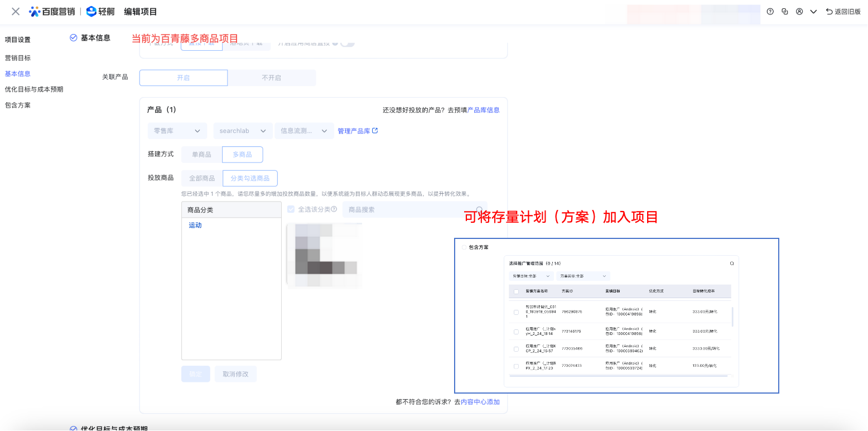Viewport: 868px width, 431px height.
Task: Click the linked-squares icon in the header
Action: click(x=785, y=12)
